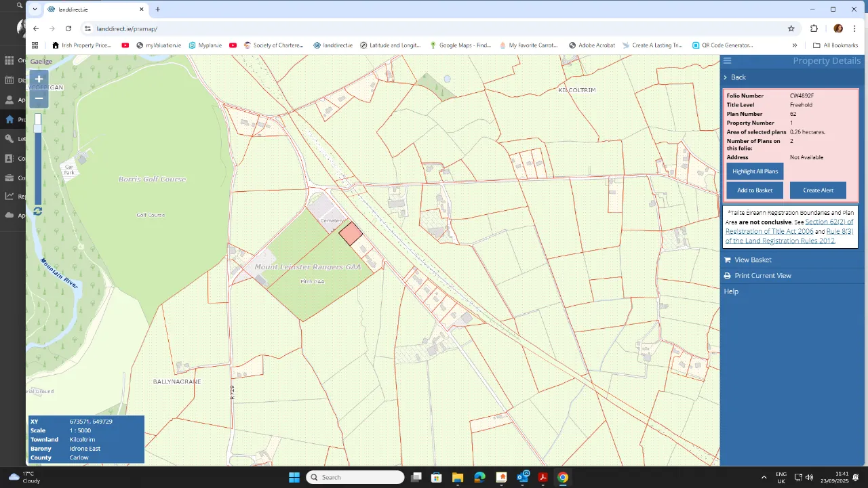This screenshot has width=868, height=488.
Task: Click the map zoom-in plus button
Action: 39,79
